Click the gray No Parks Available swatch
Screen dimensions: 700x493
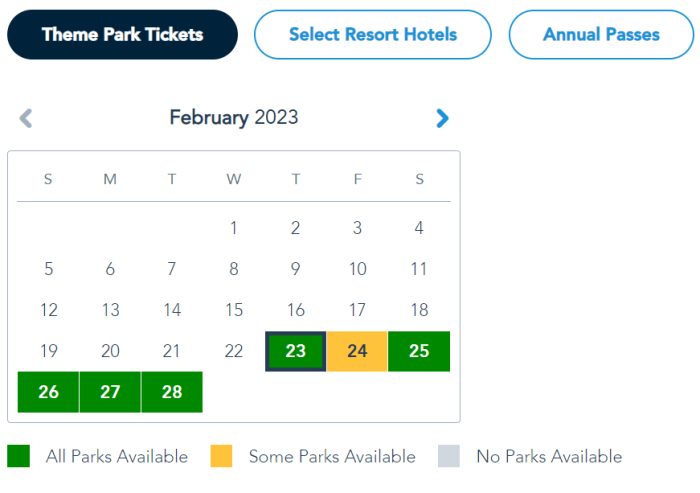[x=449, y=457]
